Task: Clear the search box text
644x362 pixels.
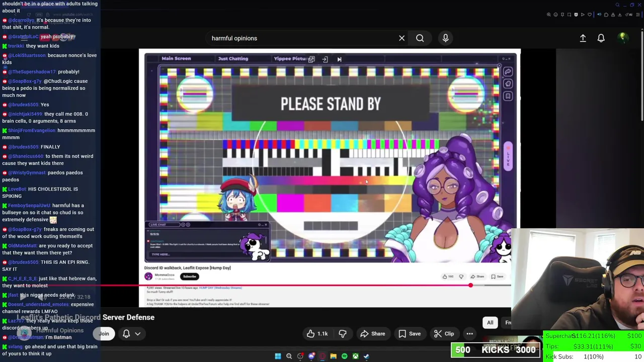Action: 401,38
